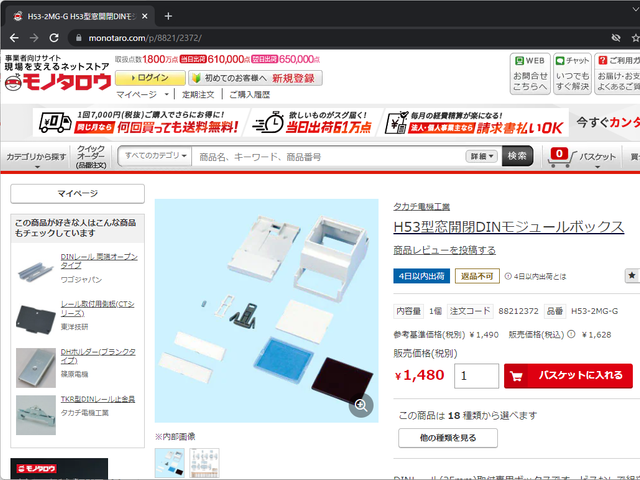The height and width of the screenshot is (480, 640).
Task: Open WEB お問合せ contact button
Action: [530, 74]
